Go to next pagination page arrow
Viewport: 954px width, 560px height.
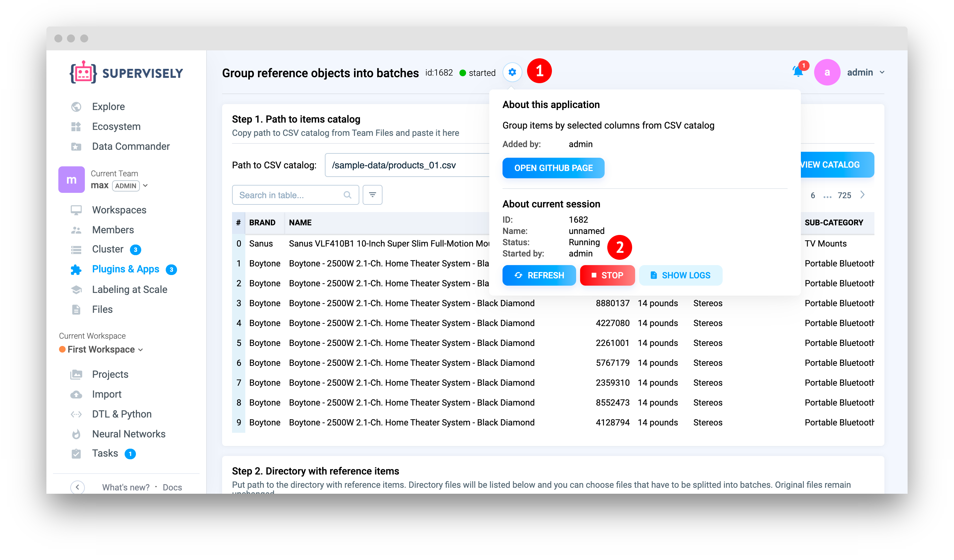click(863, 195)
